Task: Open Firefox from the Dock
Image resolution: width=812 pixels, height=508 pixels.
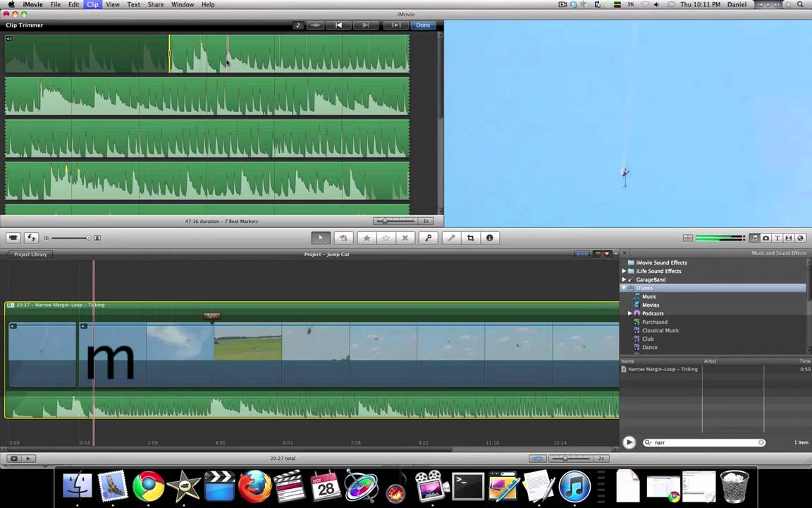Action: pos(254,486)
